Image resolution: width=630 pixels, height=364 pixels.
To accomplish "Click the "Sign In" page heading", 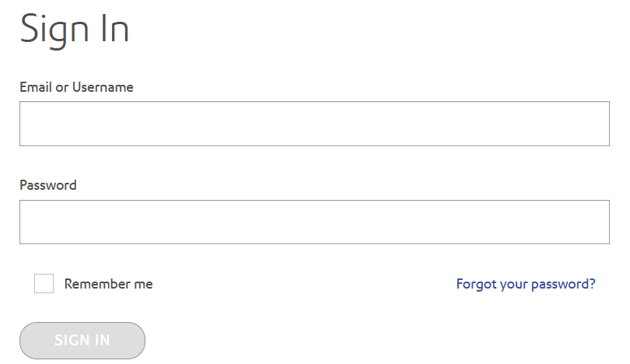I will tap(75, 30).
